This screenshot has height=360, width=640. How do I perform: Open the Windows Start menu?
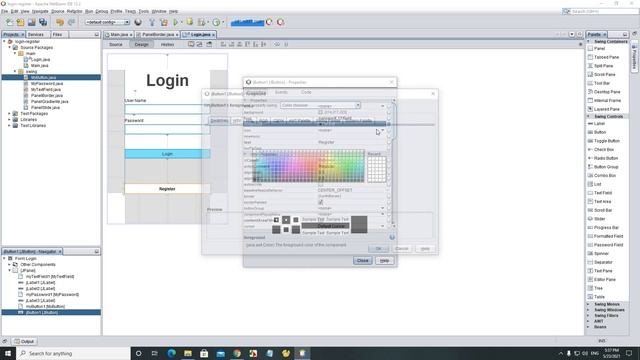[8, 353]
